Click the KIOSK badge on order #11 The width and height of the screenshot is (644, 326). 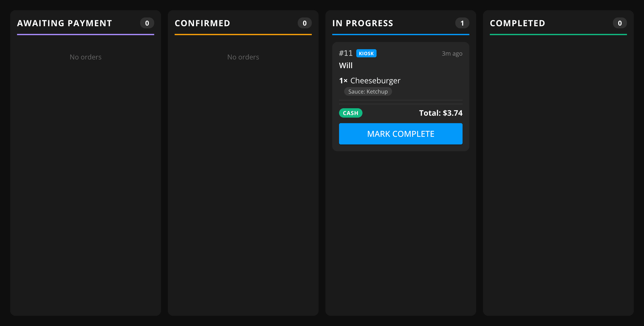(x=366, y=53)
